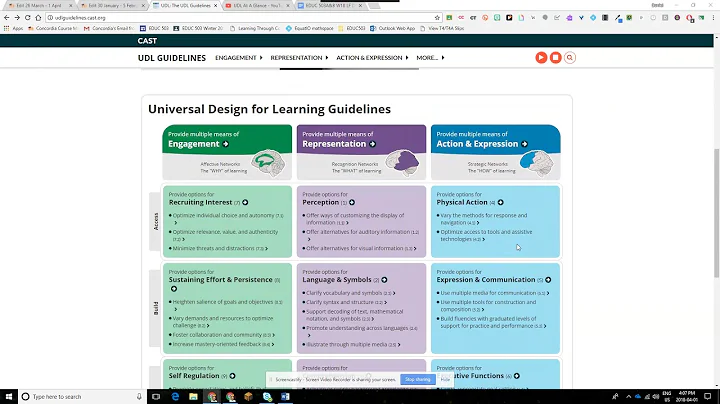Expand the ENGAGEMENT navigation dropdown
The width and height of the screenshot is (720, 404).
(x=239, y=58)
